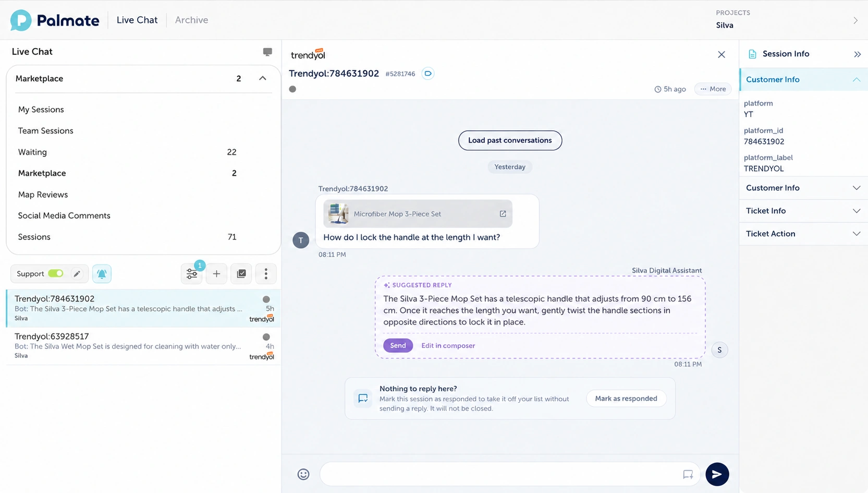Click the Yesterday date label
Screen dimensions: 868x493
coord(510,167)
